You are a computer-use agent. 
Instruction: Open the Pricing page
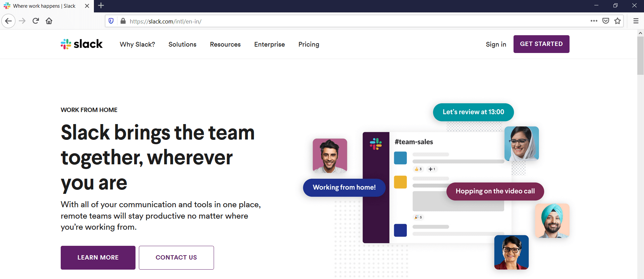point(309,44)
